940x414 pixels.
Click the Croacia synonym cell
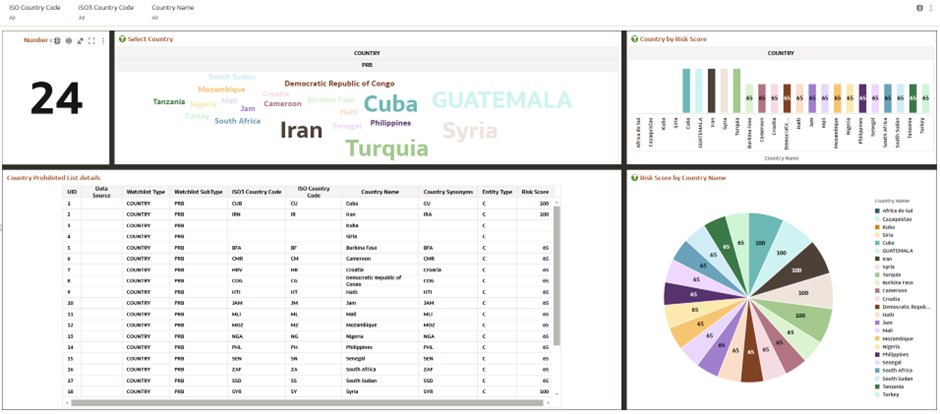pyautogui.click(x=448, y=270)
